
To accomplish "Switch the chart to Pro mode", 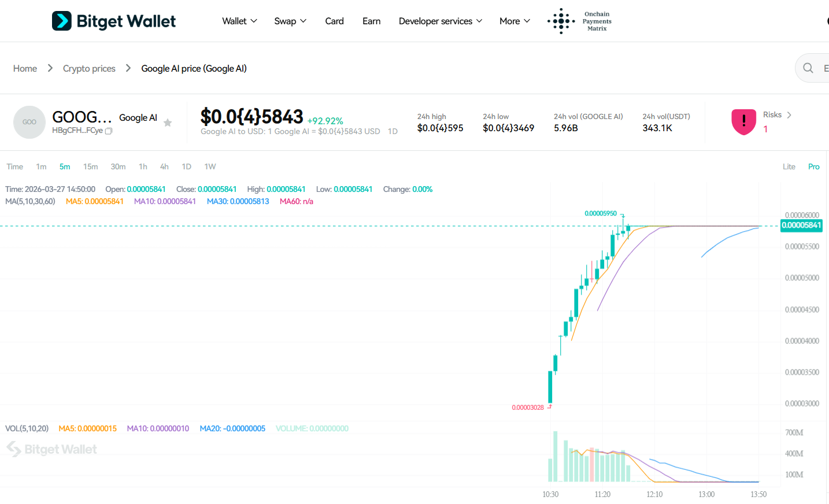I will point(813,166).
